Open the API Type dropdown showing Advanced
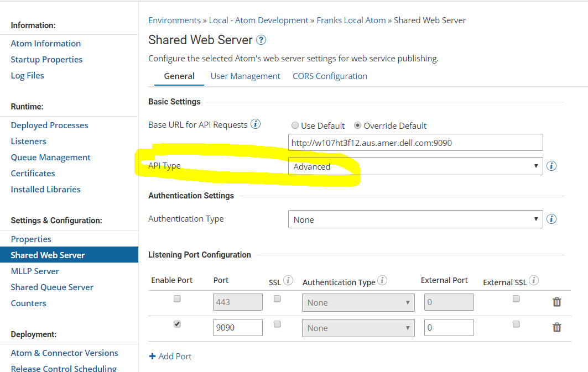Screen dimensions: 588x372 click(x=415, y=166)
